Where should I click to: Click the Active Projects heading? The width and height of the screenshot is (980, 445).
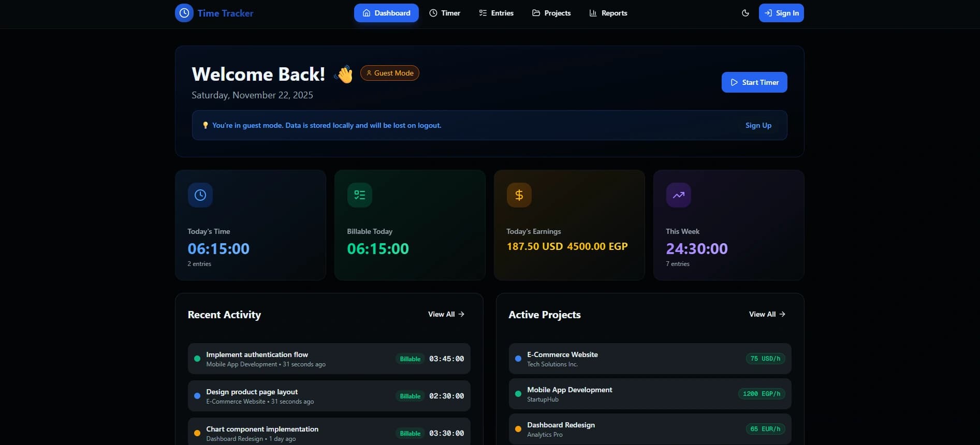(x=545, y=315)
